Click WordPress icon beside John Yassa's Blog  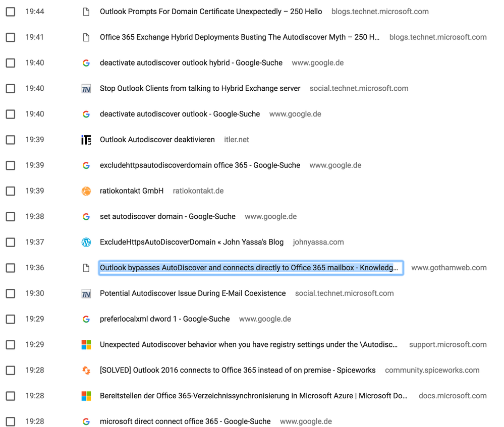tap(86, 242)
